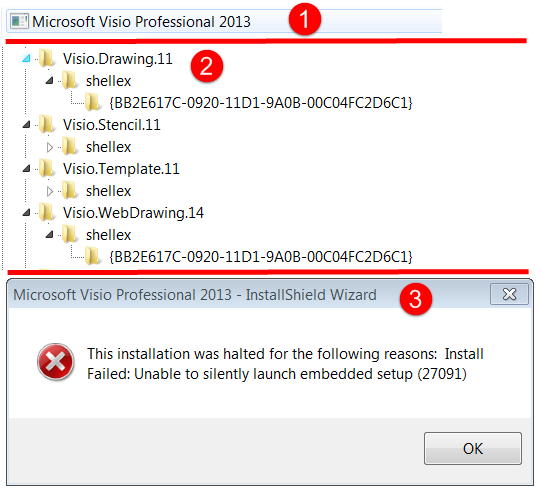
Task: Collapse the Visio.Drawing.11 tree node
Action: tap(27, 58)
